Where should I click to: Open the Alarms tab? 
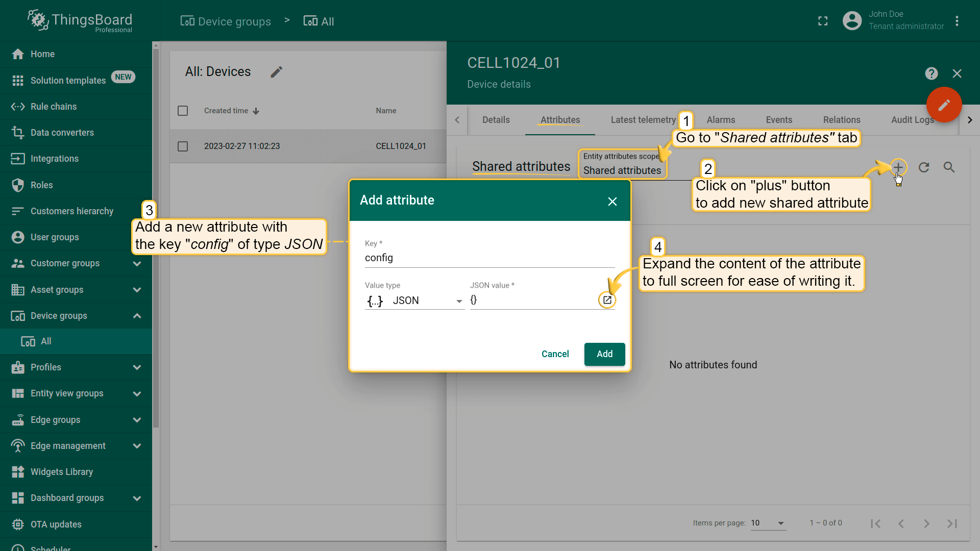pyautogui.click(x=721, y=120)
